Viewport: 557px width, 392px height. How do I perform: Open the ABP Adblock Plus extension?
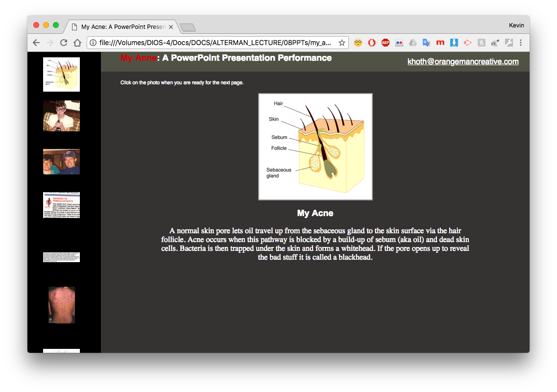pyautogui.click(x=386, y=43)
